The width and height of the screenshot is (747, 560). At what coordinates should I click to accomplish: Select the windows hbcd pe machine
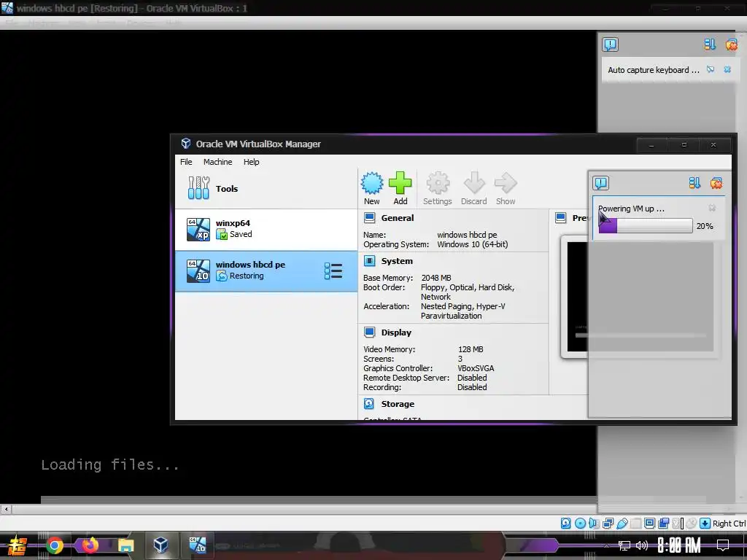(266, 271)
